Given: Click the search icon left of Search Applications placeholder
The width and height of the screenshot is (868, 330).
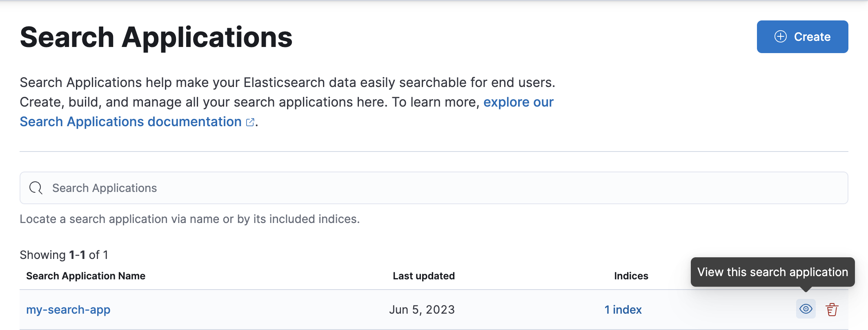Looking at the screenshot, I should 36,188.
